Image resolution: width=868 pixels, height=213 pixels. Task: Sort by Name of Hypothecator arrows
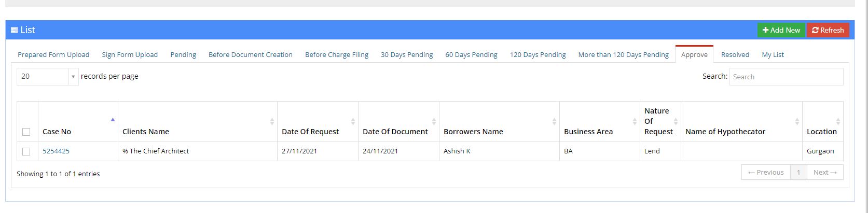pyautogui.click(x=797, y=121)
